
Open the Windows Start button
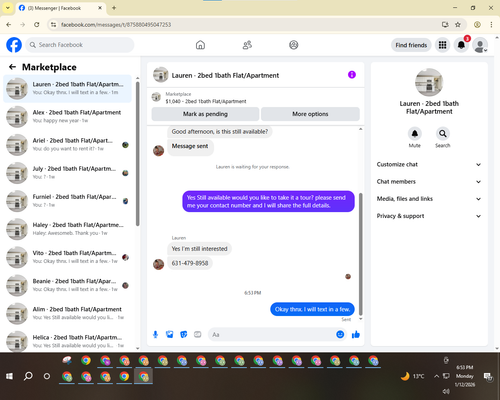[x=9, y=376]
